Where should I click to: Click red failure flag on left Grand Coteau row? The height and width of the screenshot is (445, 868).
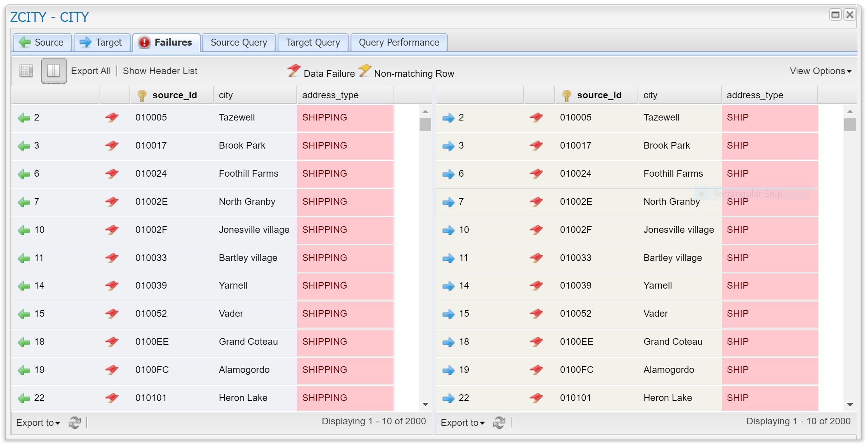112,342
